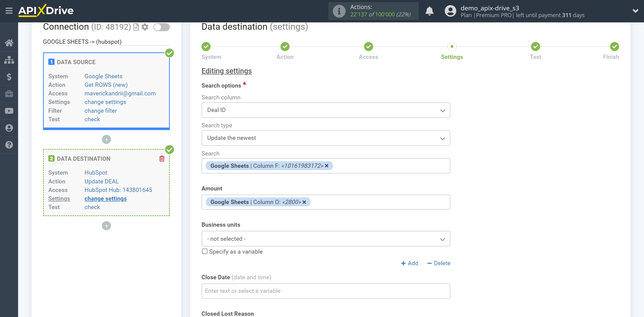Click the user avatar icon
The image size is (644, 317).
[x=450, y=11]
